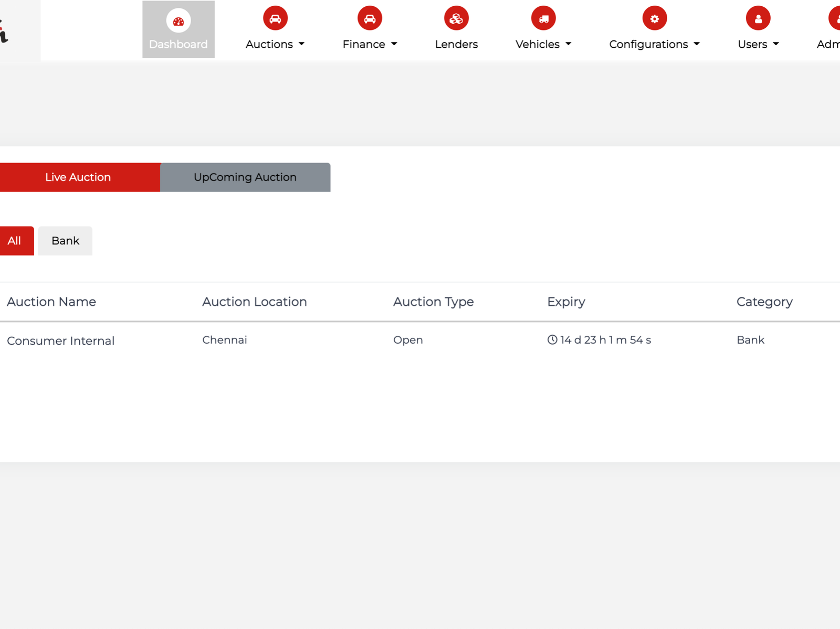Click the Finance car icon
Image resolution: width=840 pixels, height=629 pixels.
click(370, 18)
